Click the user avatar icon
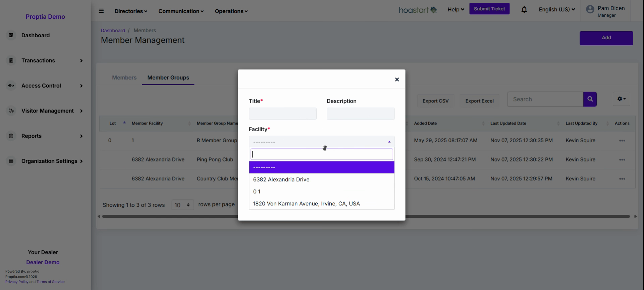This screenshot has height=290, width=644. point(590,9)
